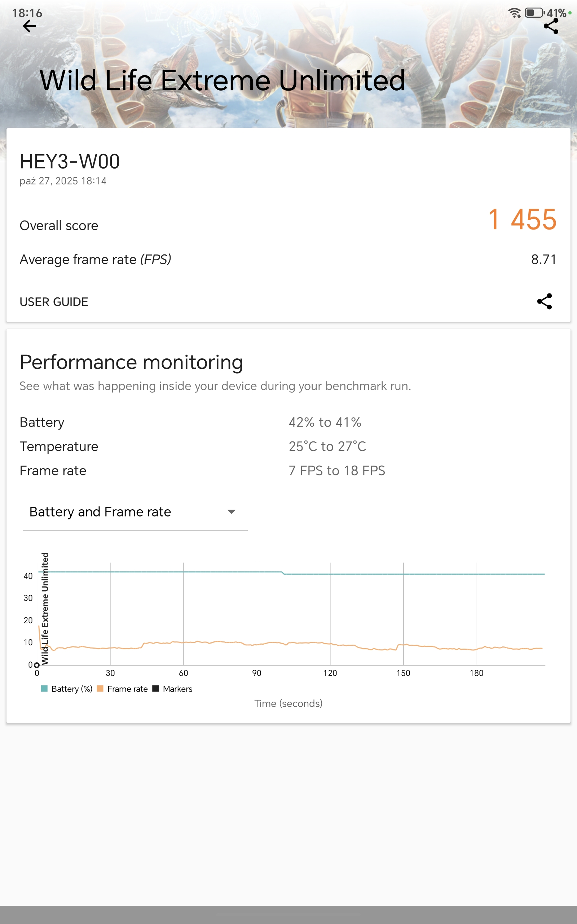Tap the overall score 1 455
This screenshot has width=577, height=924.
[522, 219]
